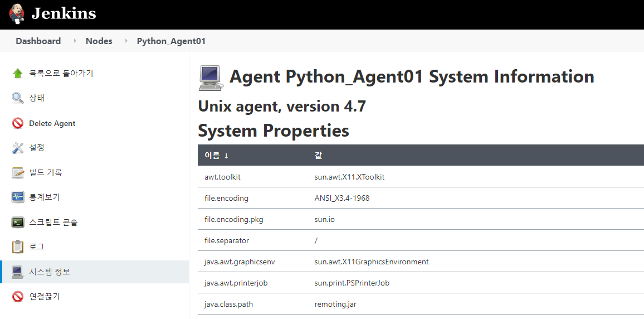Open the 설정 sidebar item

(37, 148)
